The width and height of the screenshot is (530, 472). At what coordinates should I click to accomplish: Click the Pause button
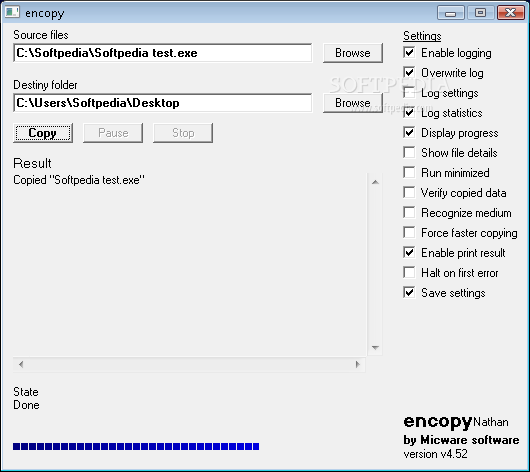[x=113, y=133]
